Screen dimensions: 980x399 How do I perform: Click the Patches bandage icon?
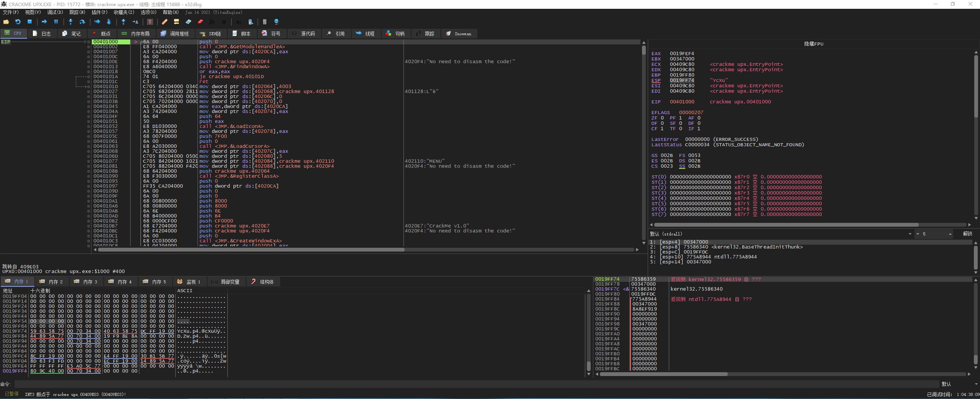pyautogui.click(x=165, y=22)
